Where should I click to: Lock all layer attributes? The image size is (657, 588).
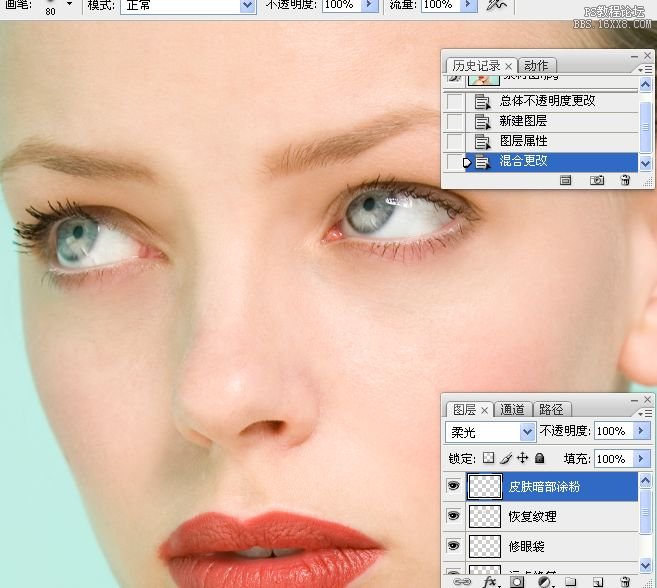coord(540,458)
